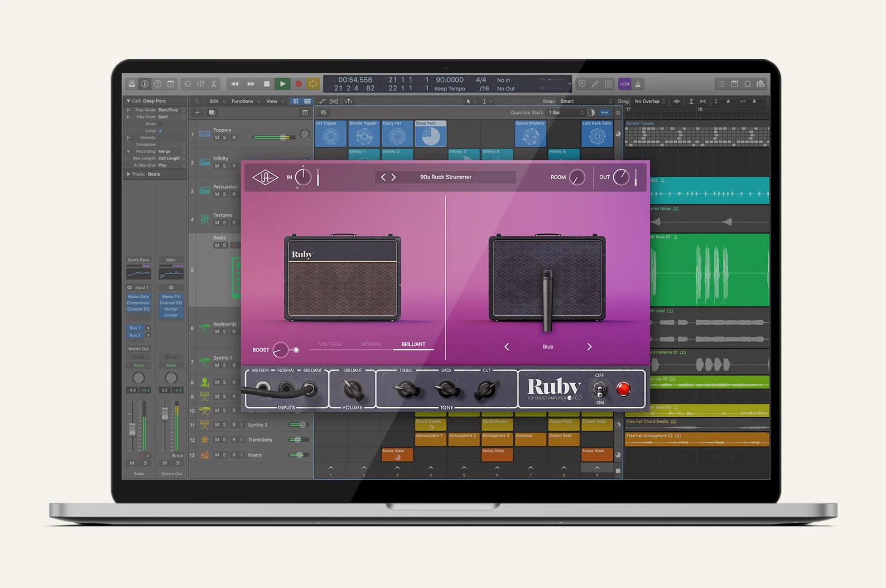
Task: Toggle the Loop checkbox in Cell inspector
Action: [161, 131]
